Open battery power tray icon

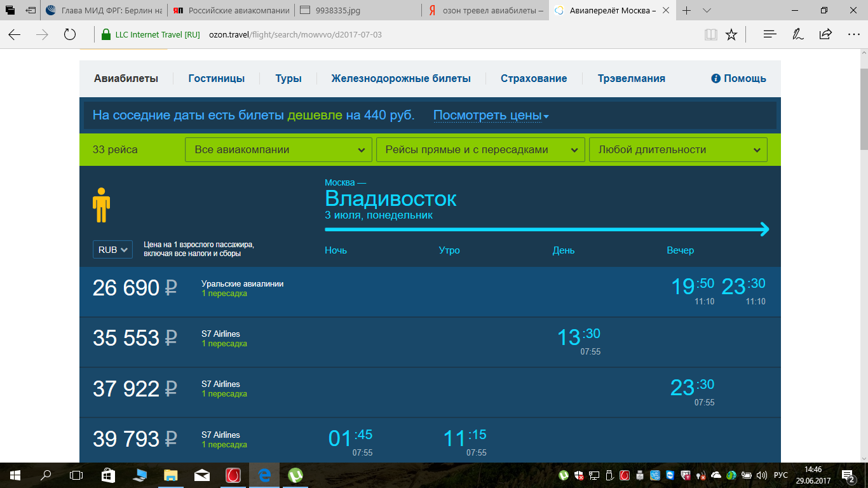pyautogui.click(x=747, y=475)
